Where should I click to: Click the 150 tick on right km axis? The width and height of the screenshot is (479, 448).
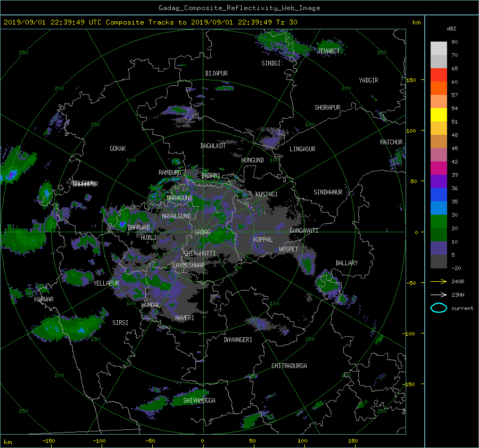point(411,80)
